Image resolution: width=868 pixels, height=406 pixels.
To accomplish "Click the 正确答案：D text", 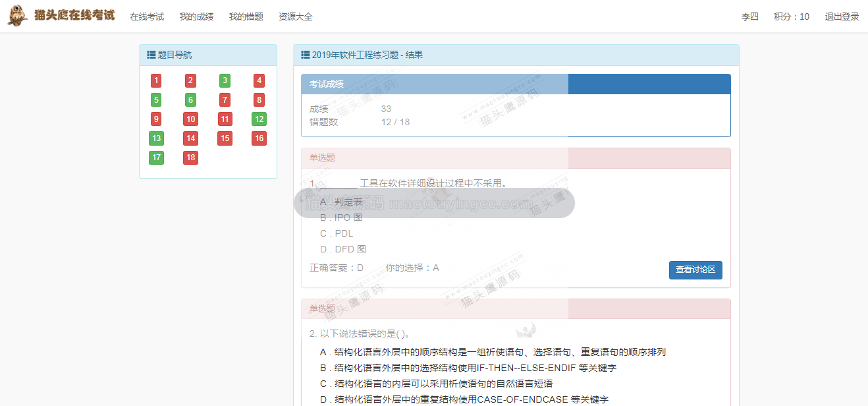I will (337, 268).
